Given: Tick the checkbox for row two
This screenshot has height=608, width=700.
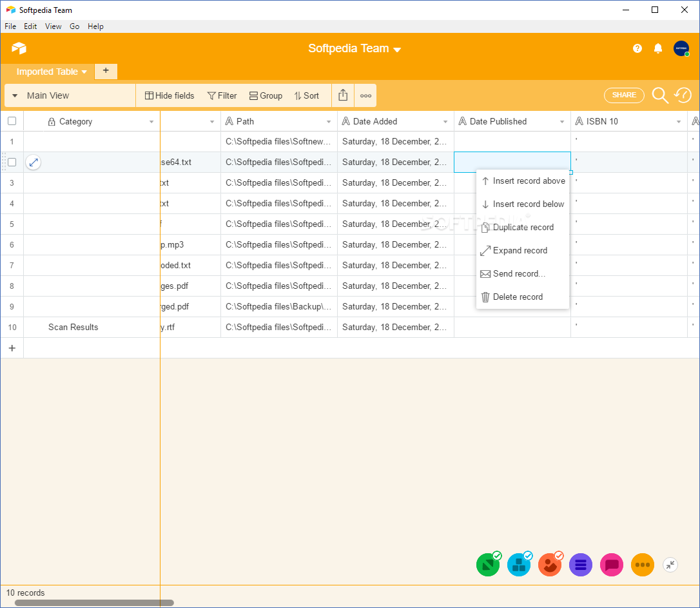Looking at the screenshot, I should pyautogui.click(x=12, y=162).
